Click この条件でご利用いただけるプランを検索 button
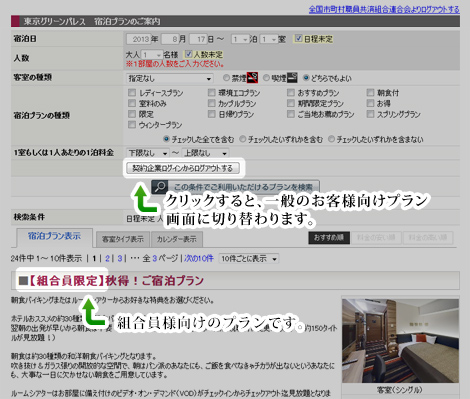This screenshot has width=470, height=399. coord(235,187)
